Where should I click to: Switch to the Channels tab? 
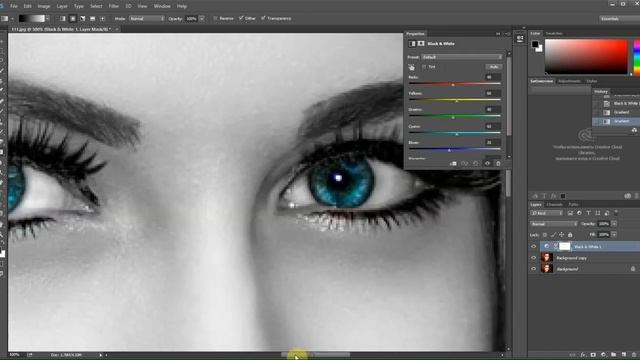[555, 204]
